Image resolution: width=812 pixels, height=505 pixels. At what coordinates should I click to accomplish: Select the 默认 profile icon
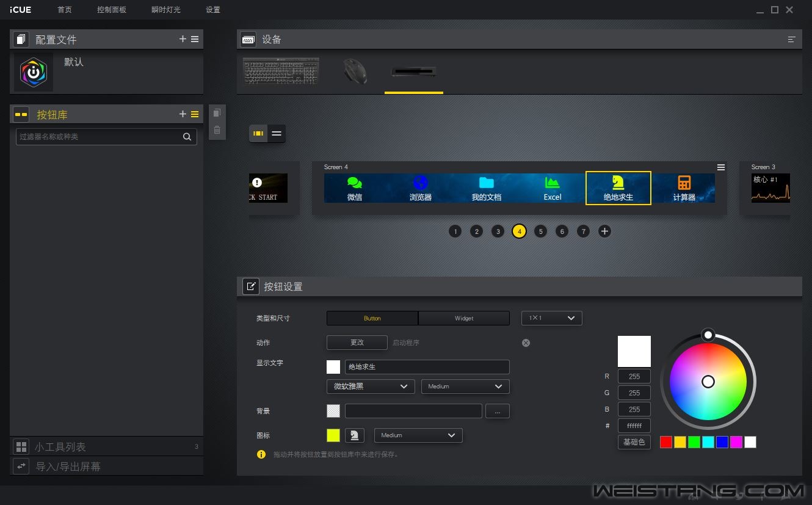(x=34, y=72)
